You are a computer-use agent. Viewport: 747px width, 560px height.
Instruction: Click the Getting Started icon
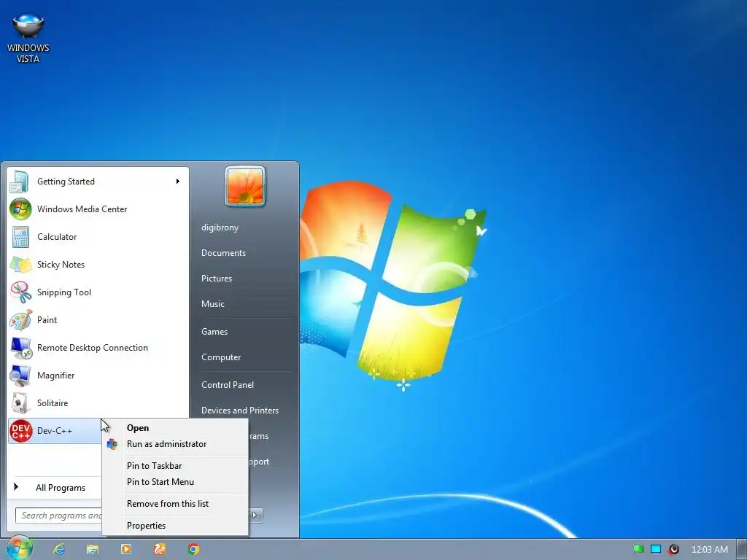[20, 182]
